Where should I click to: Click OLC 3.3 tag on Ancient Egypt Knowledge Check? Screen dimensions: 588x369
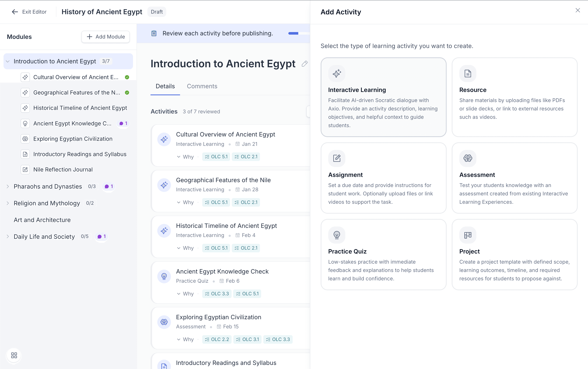pos(217,294)
